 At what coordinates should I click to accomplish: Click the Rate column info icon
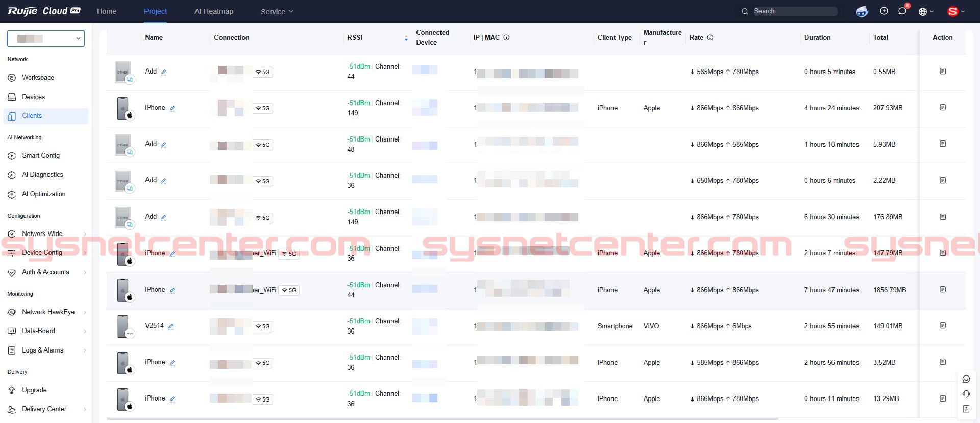710,38
